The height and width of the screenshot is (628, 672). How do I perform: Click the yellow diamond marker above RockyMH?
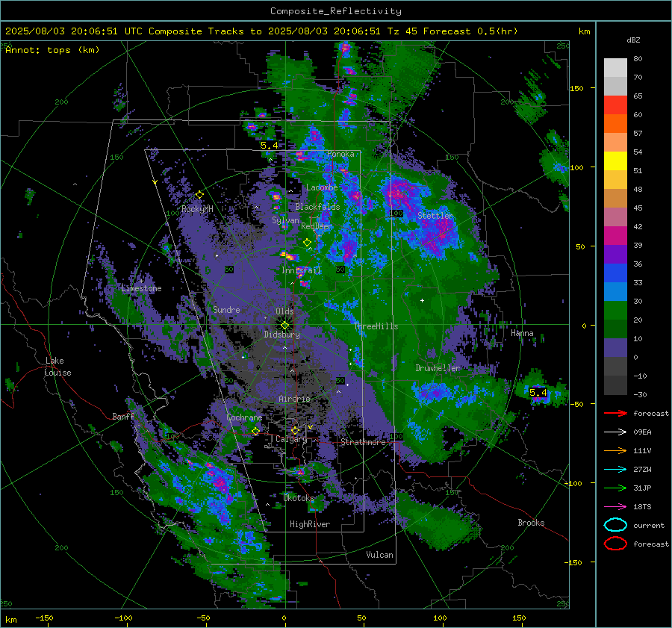[199, 195]
